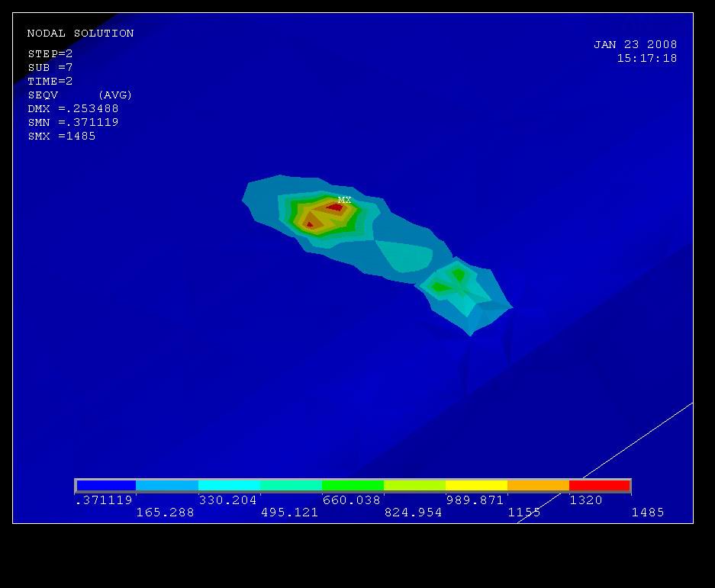Click the TIME=2 label
Viewport: 715px width, 588px height.
(50, 81)
